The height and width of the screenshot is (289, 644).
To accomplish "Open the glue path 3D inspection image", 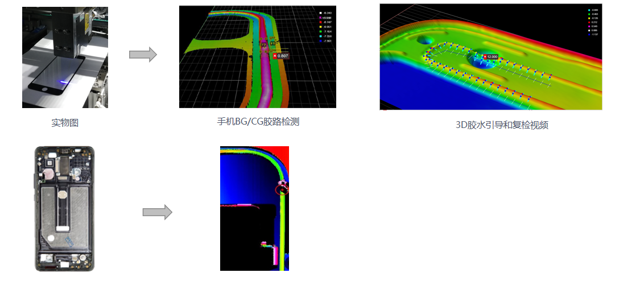I will (x=258, y=57).
